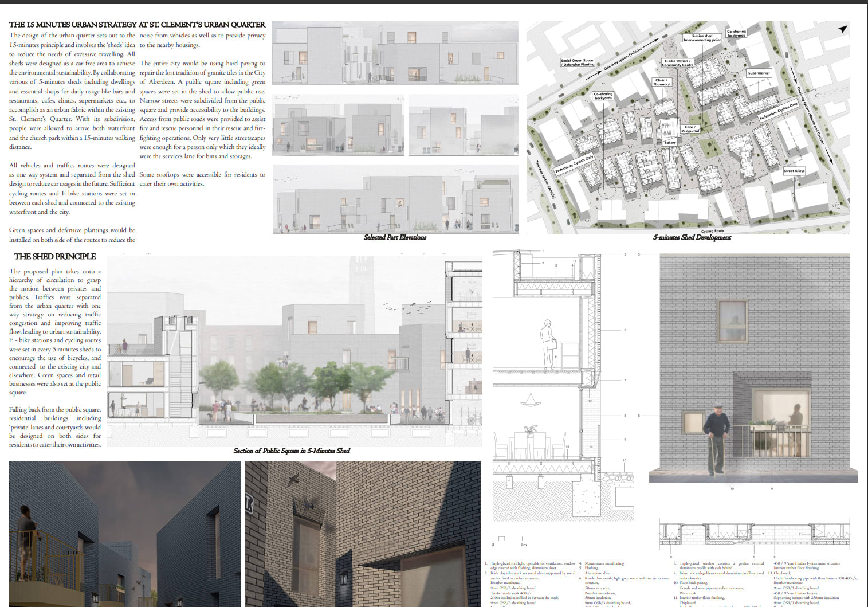868x607 pixels.
Task: Select THE 15 MINUTES URBAN STRATEGY heading
Action: click(x=137, y=25)
